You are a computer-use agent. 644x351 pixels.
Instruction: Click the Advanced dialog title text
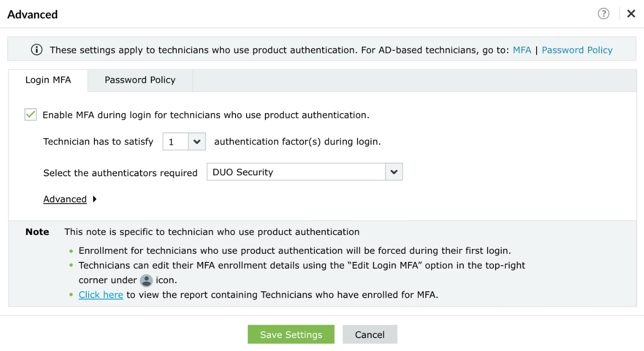[33, 14]
